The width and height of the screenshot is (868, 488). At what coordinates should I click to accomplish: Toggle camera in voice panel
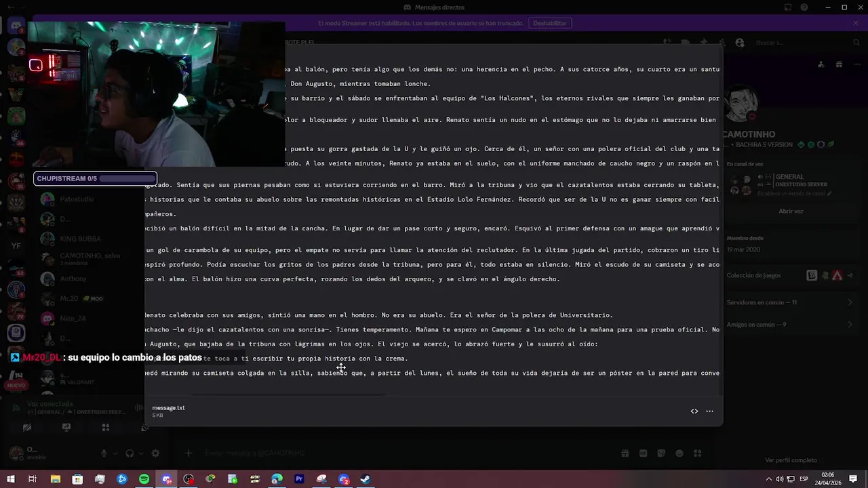click(x=27, y=428)
